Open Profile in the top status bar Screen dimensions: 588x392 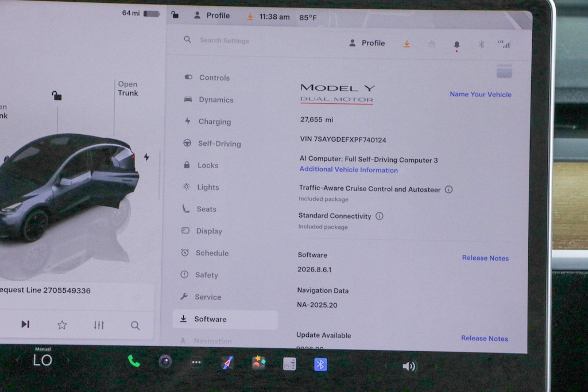click(212, 15)
